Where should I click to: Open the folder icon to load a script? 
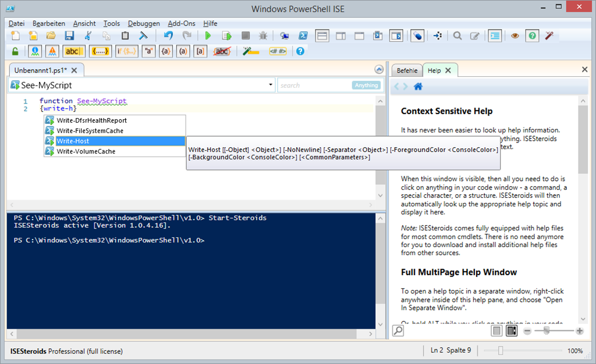(51, 35)
